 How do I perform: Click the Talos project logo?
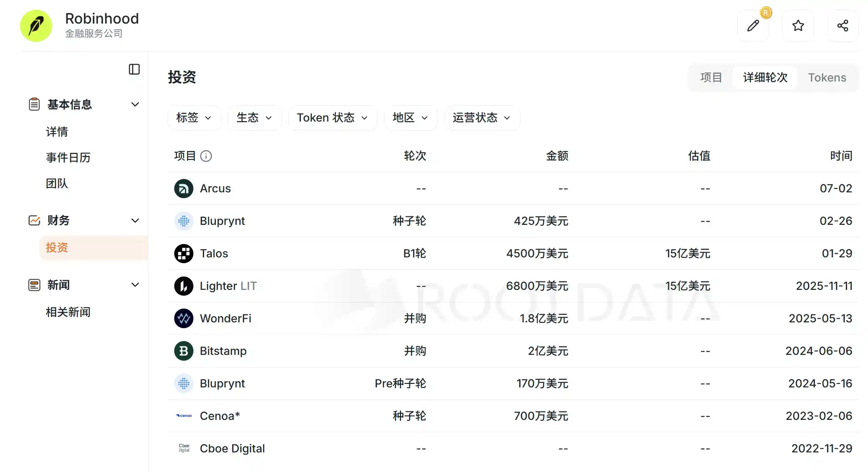[184, 253]
